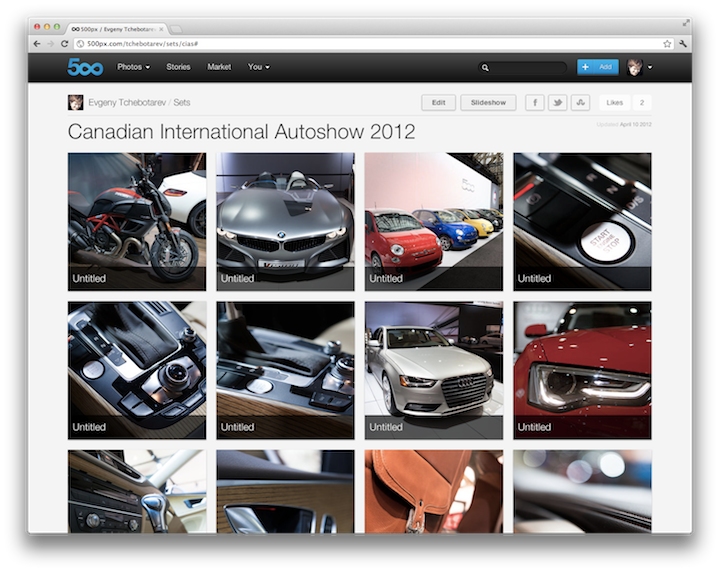The width and height of the screenshot is (720, 572).
Task: Open the brown leather bag photo
Action: [433, 491]
